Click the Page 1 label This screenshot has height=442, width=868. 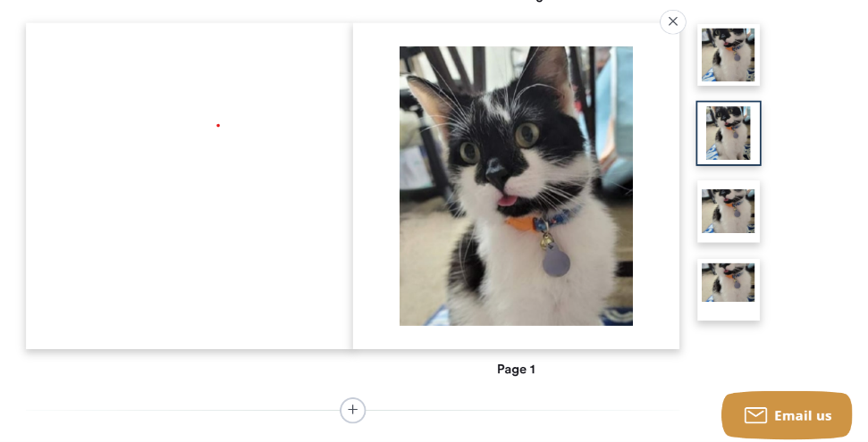516,369
